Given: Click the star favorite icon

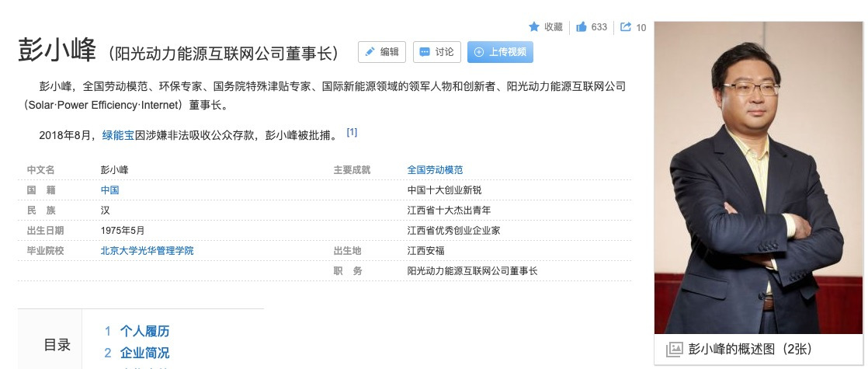Looking at the screenshot, I should (x=533, y=26).
